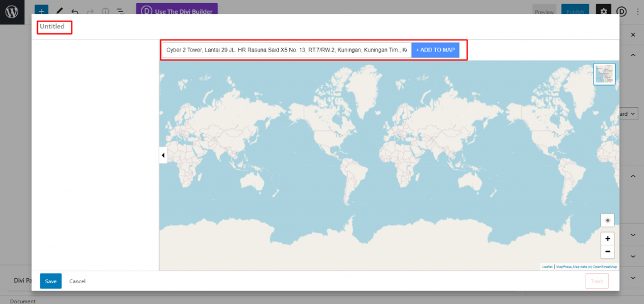Select the pencil edit tool
This screenshot has width=644, height=304.
coord(59,11)
